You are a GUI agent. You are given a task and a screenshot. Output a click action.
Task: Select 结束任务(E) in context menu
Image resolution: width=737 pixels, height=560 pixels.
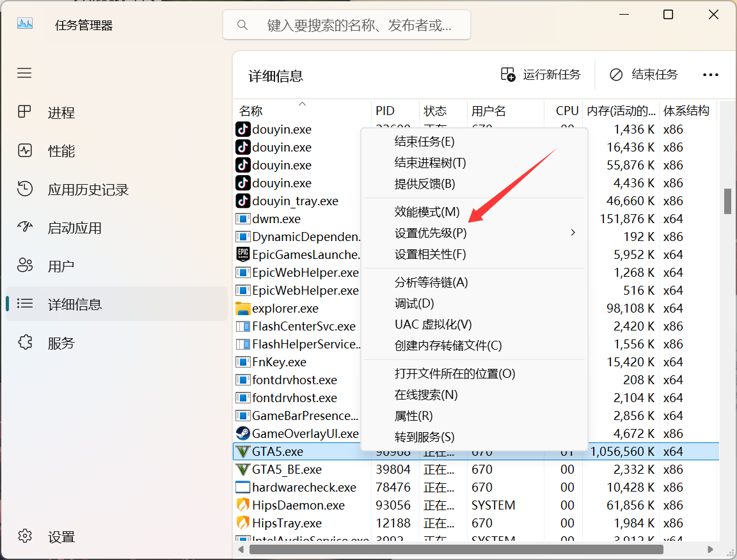(424, 142)
